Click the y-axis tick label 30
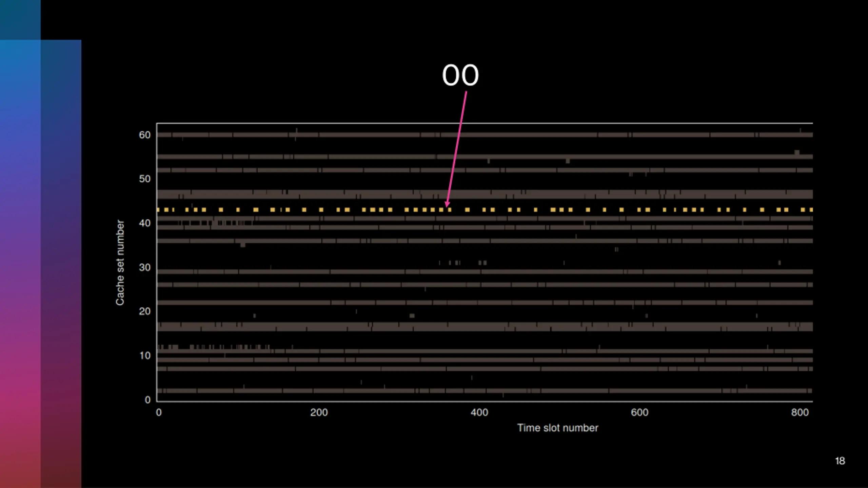 (145, 267)
